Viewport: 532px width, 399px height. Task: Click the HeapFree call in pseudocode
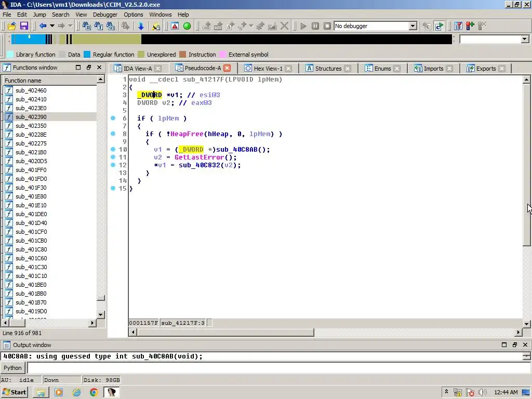[x=187, y=134]
